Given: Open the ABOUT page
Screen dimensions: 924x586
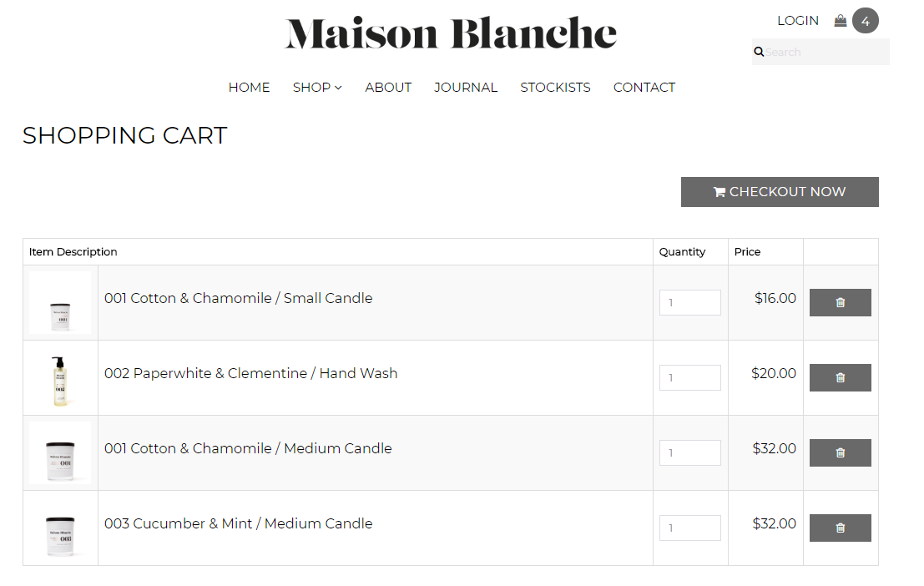Looking at the screenshot, I should pos(388,88).
